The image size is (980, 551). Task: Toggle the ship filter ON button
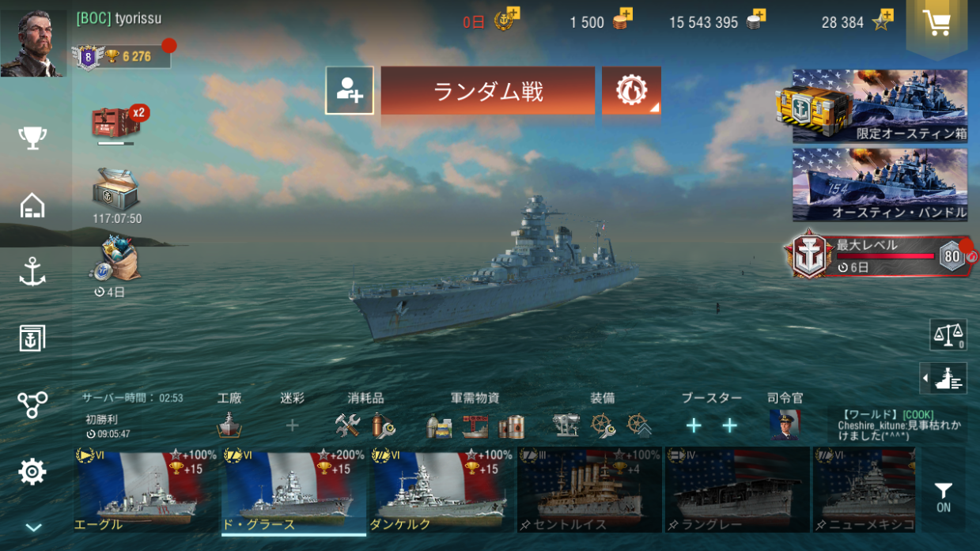coord(944,497)
